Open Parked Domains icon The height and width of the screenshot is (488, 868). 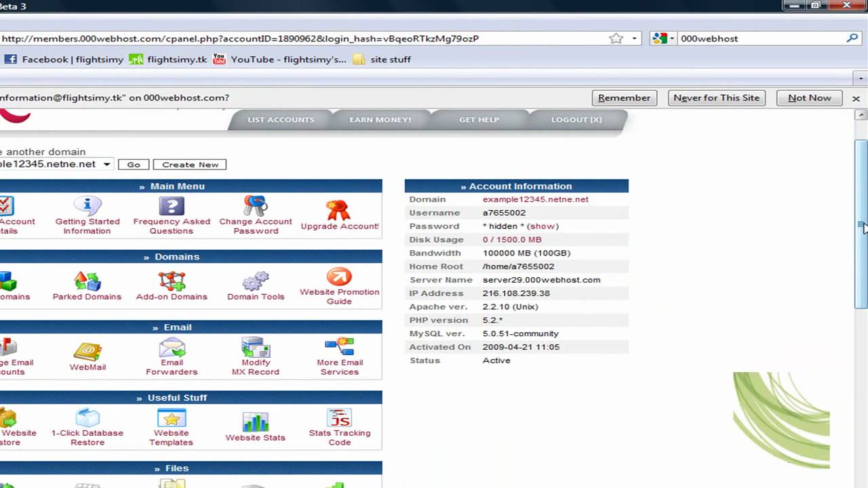pyautogui.click(x=87, y=281)
